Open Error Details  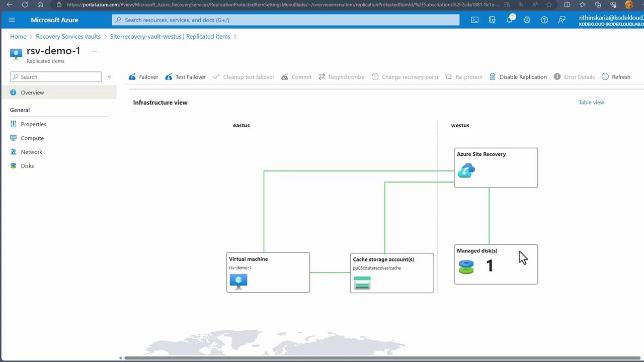pyautogui.click(x=574, y=77)
